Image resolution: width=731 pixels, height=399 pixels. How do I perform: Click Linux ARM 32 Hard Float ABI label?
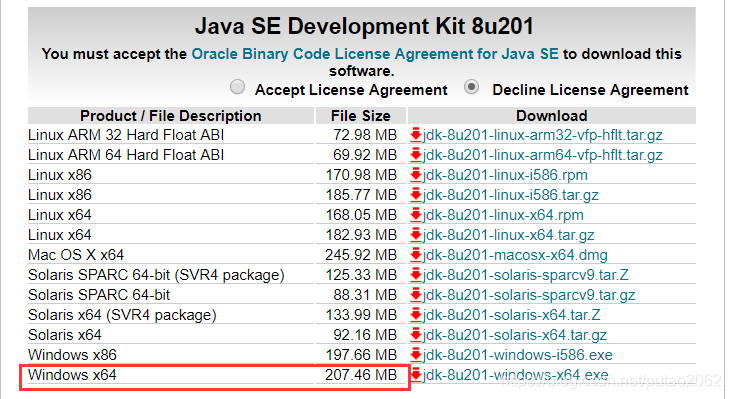pyautogui.click(x=126, y=135)
